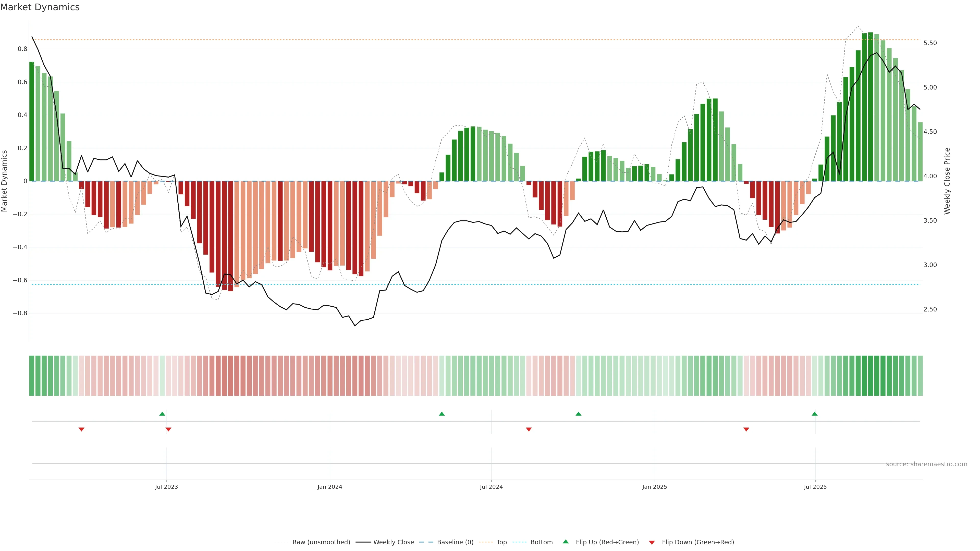
Task: Click the Jan 2024 x-axis label
Action: (x=330, y=487)
